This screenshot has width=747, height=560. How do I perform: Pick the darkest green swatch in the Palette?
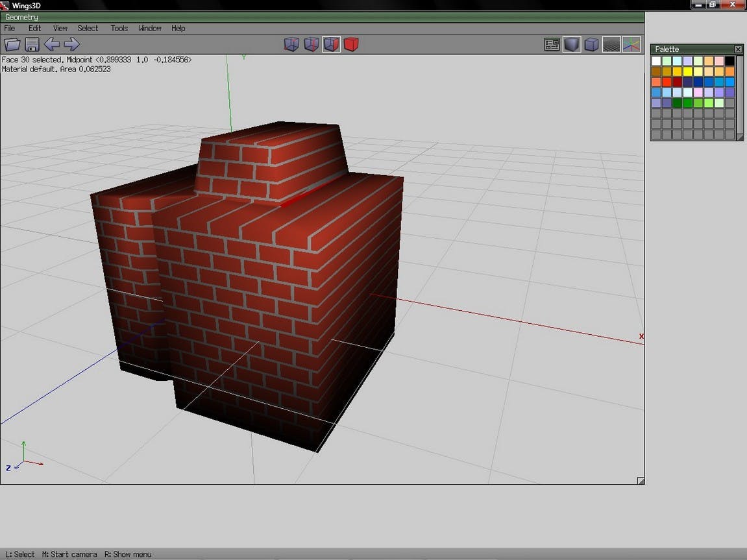[x=677, y=103]
